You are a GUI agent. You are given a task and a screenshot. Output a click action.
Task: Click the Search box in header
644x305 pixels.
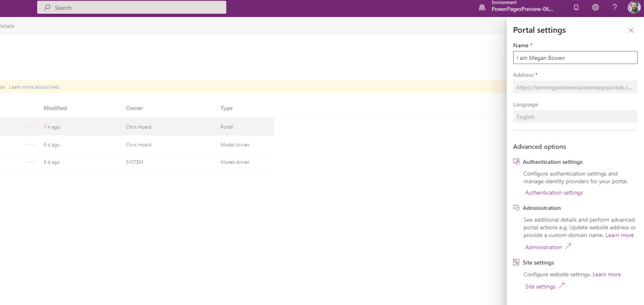coord(132,8)
